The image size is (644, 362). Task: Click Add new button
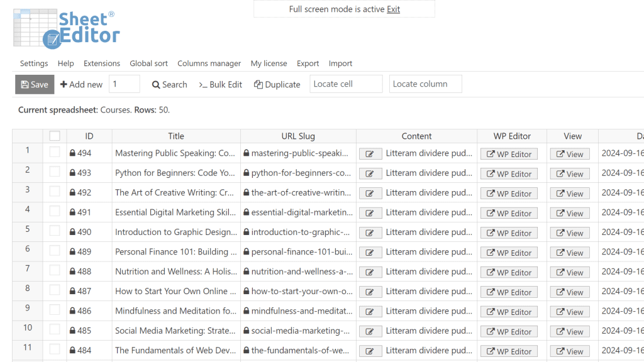[81, 85]
